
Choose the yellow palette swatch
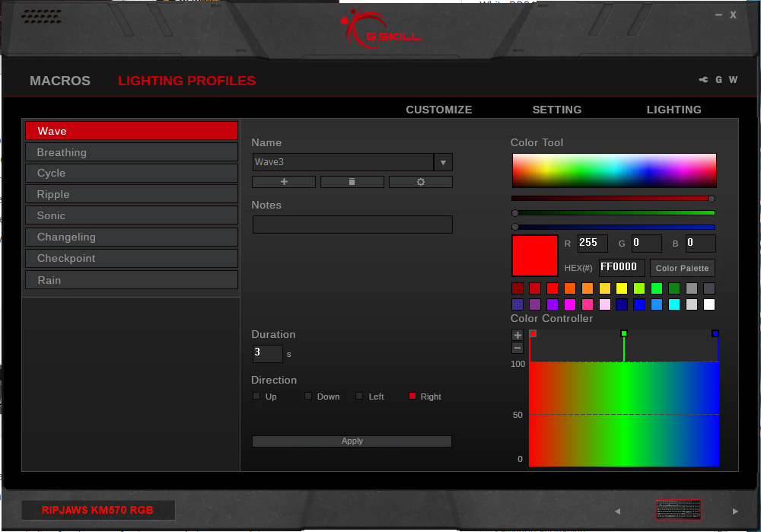(x=622, y=288)
